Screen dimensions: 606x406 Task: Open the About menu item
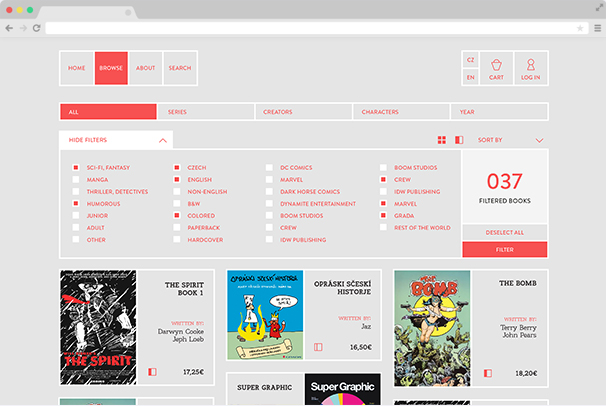(x=145, y=68)
